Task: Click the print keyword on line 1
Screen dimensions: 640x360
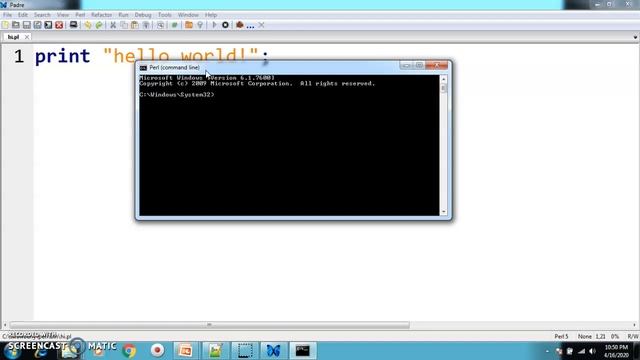Action: [x=62, y=56]
